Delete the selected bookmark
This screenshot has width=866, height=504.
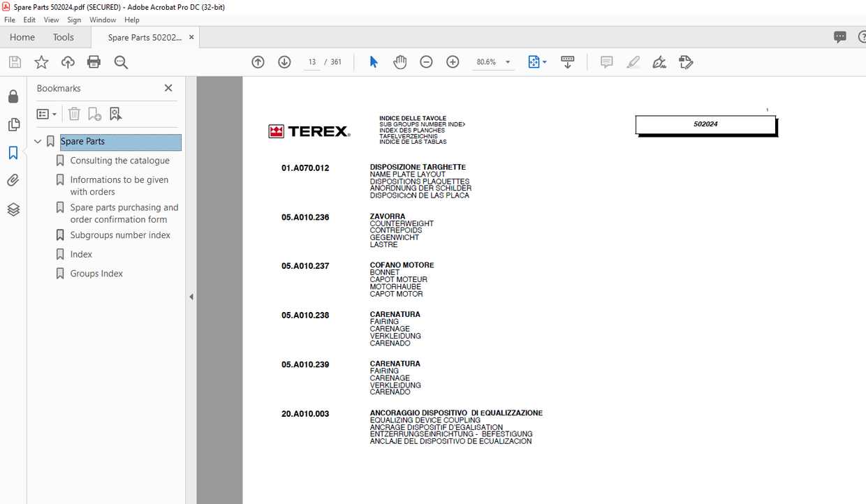coord(74,114)
